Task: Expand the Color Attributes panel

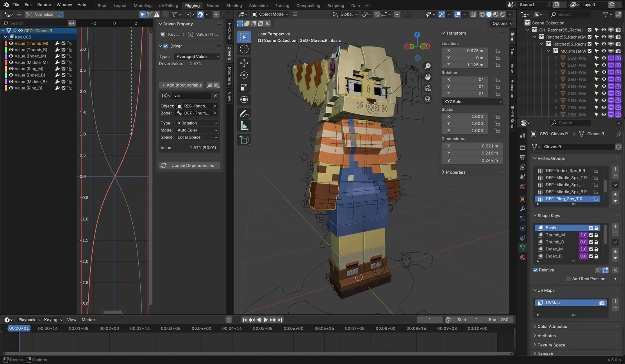Action: (552, 327)
